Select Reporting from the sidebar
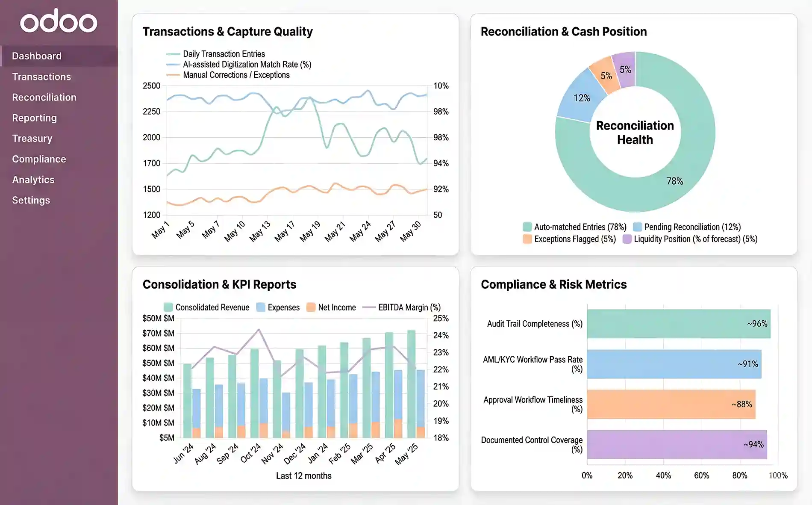812x505 pixels. pyautogui.click(x=35, y=118)
